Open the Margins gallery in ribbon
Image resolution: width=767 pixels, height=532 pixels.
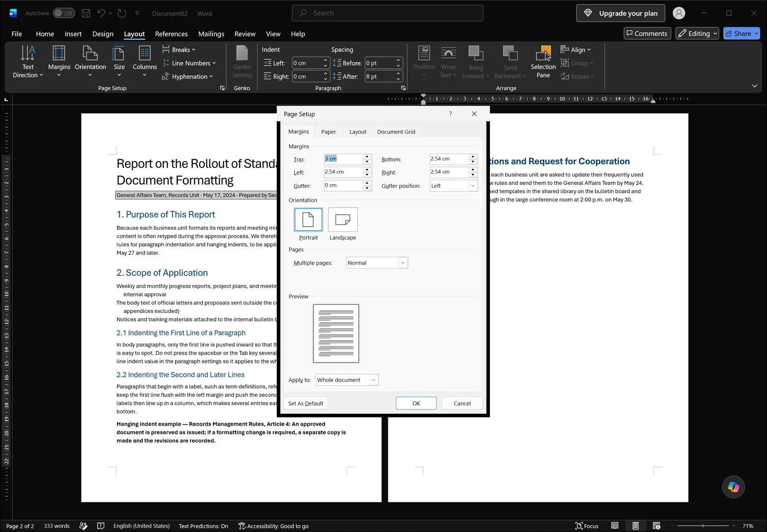[59, 61]
